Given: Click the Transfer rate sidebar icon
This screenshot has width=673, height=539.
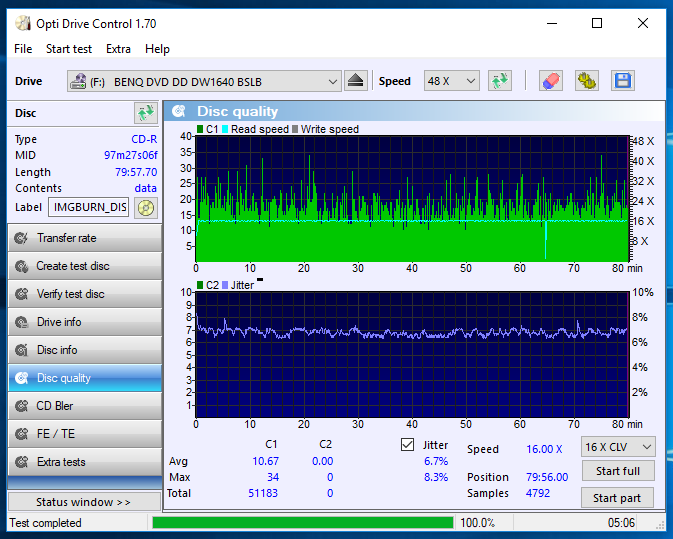Looking at the screenshot, I should (x=21, y=238).
